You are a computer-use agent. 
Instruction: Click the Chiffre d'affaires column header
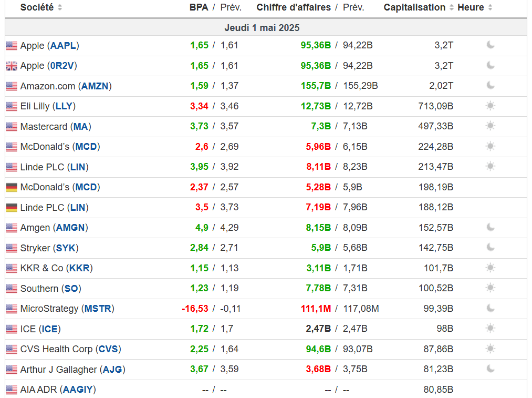point(294,7)
